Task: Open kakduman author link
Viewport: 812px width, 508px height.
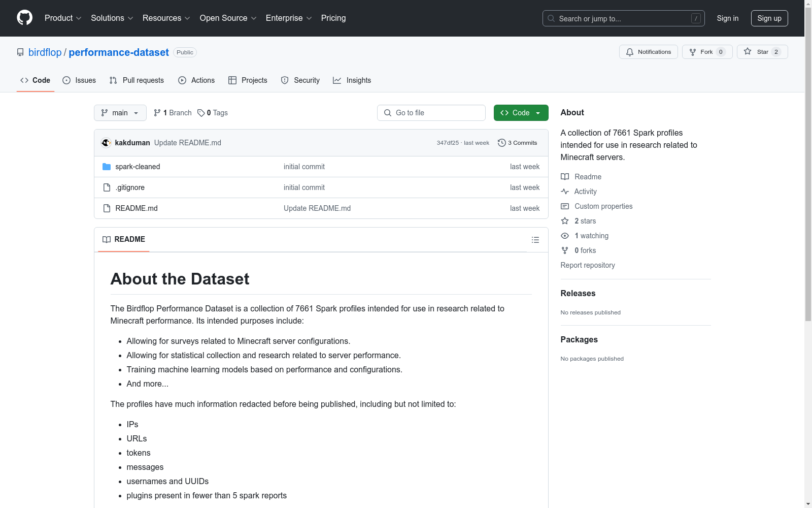Action: tap(132, 143)
